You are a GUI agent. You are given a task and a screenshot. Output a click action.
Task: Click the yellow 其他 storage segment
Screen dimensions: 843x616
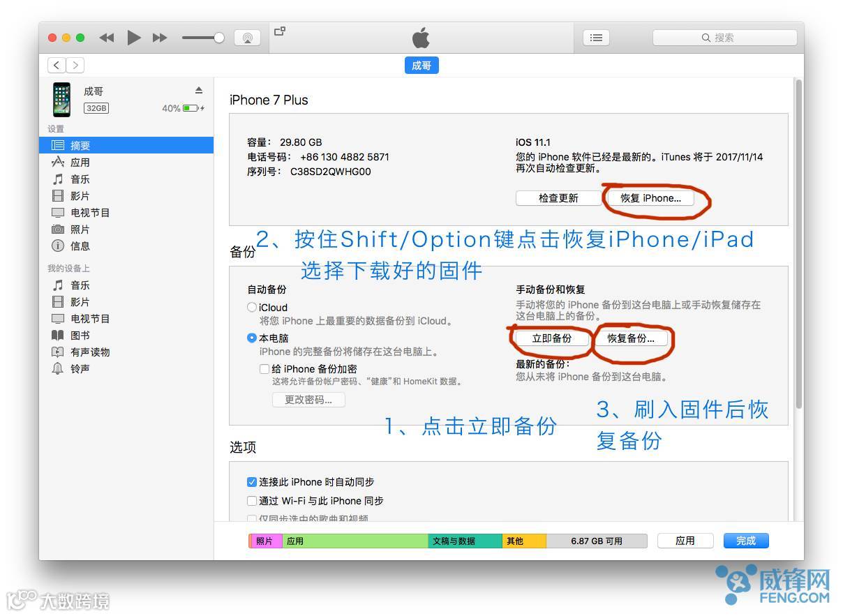[x=524, y=541]
